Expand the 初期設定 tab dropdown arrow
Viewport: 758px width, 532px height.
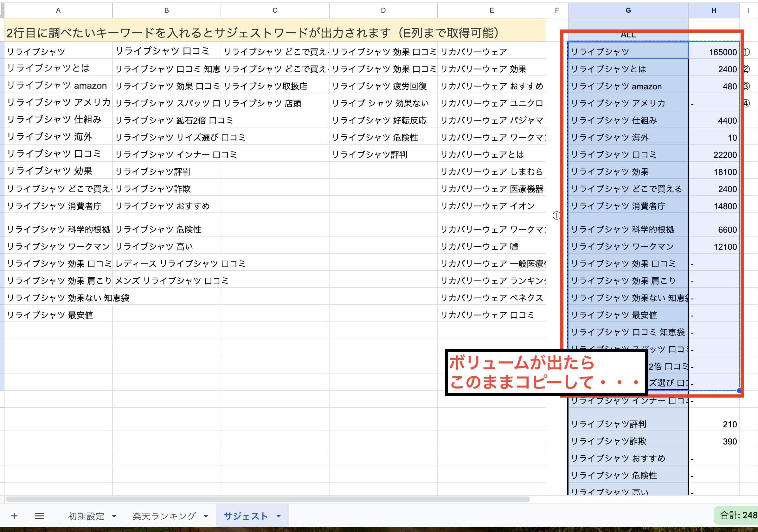coord(114,516)
